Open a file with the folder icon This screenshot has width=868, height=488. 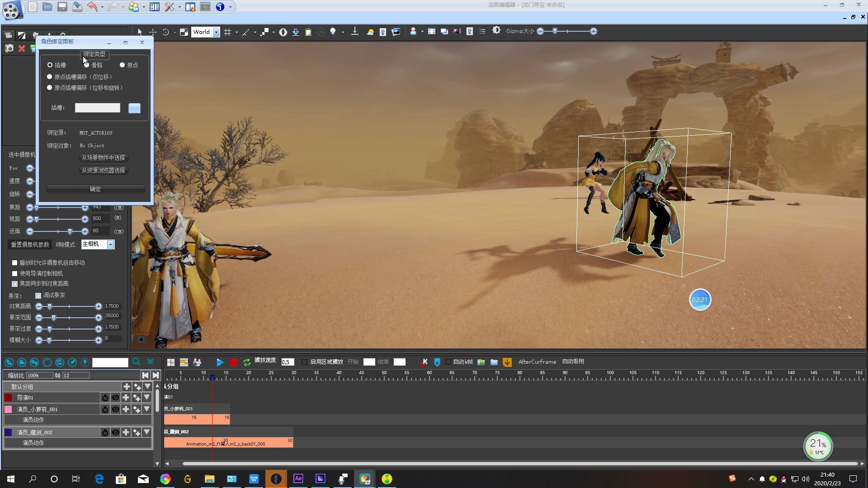(x=47, y=7)
